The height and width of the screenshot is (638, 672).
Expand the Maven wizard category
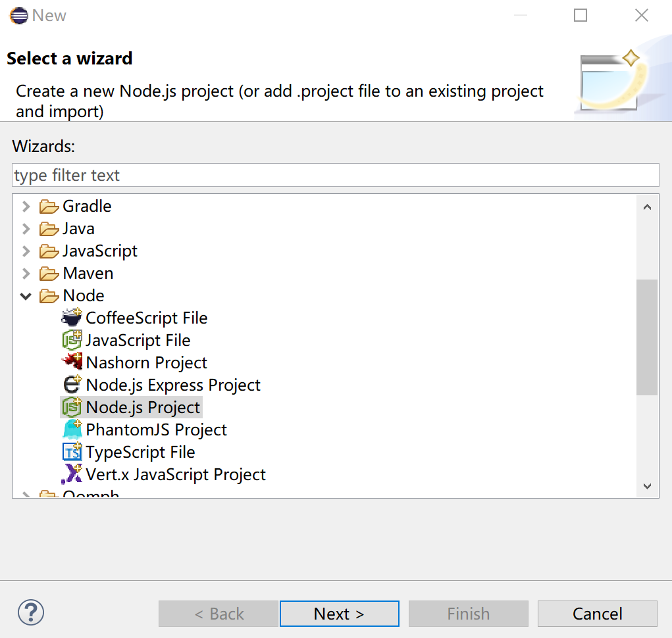(25, 273)
